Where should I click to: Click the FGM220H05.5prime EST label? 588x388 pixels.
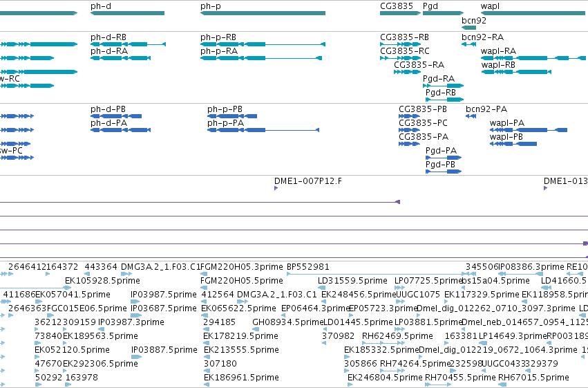click(x=242, y=281)
